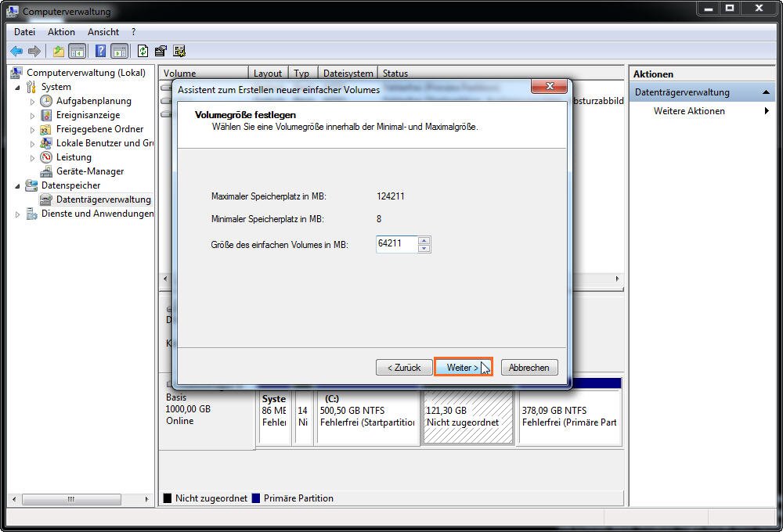The height and width of the screenshot is (532, 783).
Task: Click the green Refresh page icon in toolbar
Action: (x=143, y=51)
